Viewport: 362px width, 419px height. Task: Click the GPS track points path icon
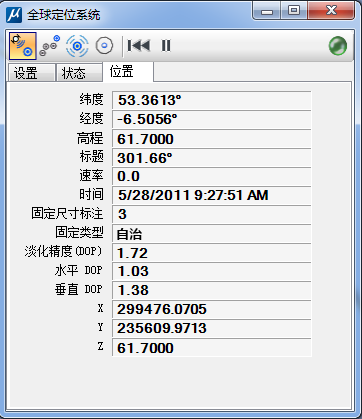point(49,46)
